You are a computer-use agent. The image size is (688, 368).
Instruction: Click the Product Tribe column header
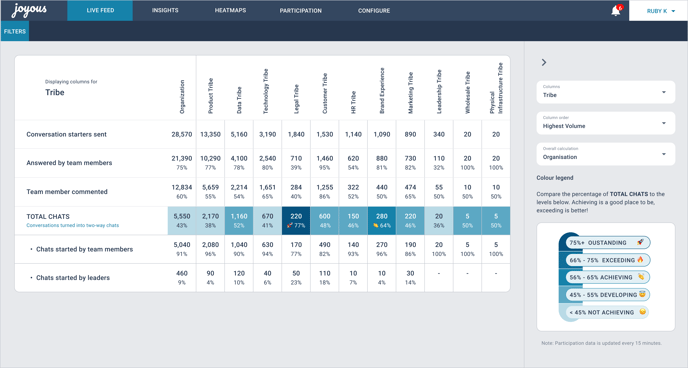pyautogui.click(x=211, y=96)
